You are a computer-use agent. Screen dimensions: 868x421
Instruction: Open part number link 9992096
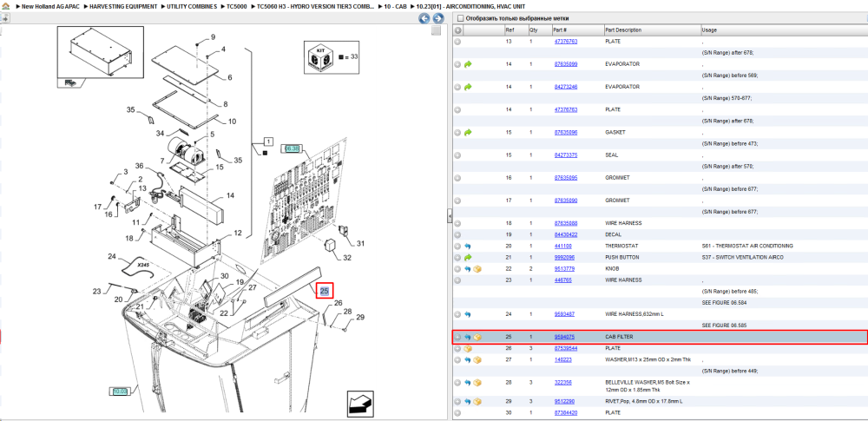(x=565, y=258)
